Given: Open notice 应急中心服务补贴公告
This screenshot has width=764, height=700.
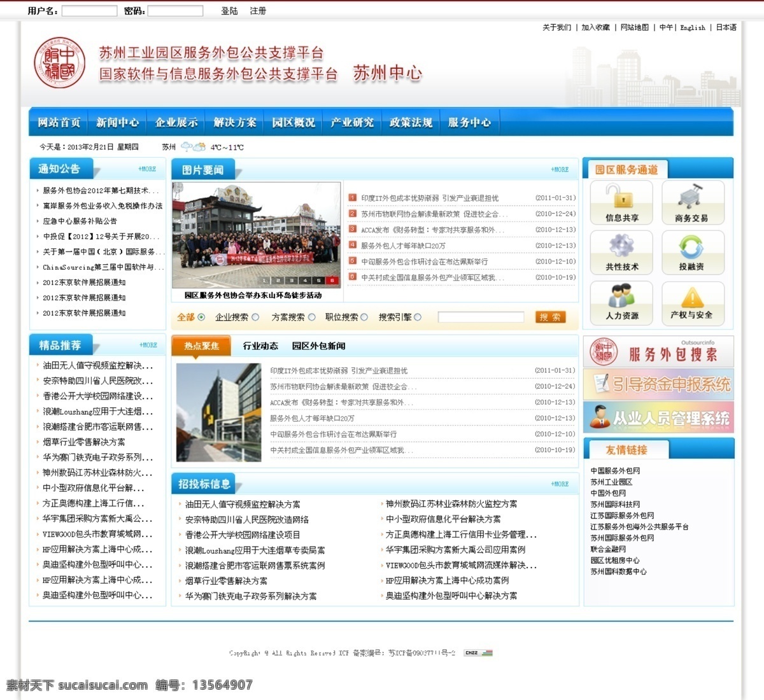Looking at the screenshot, I should [80, 221].
